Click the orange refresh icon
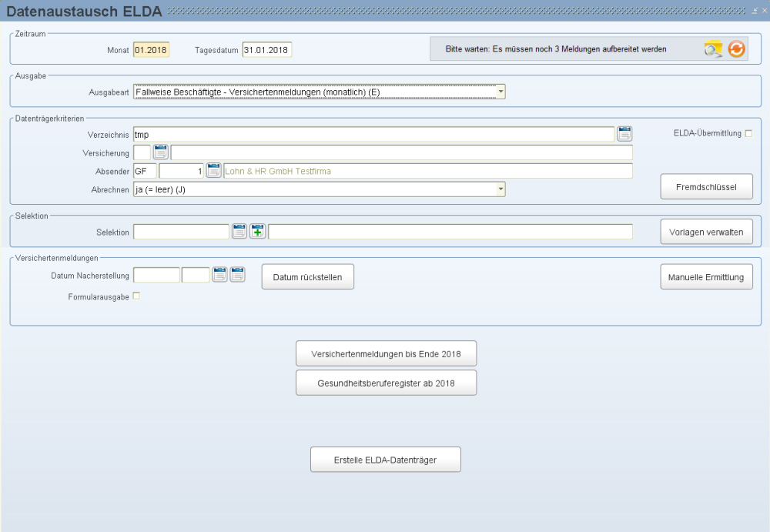The height and width of the screenshot is (532, 770). tap(736, 49)
